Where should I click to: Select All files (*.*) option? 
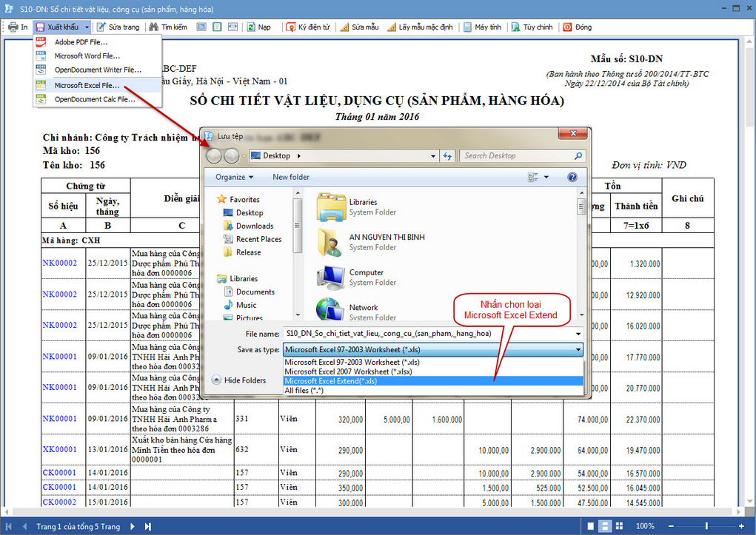point(433,391)
